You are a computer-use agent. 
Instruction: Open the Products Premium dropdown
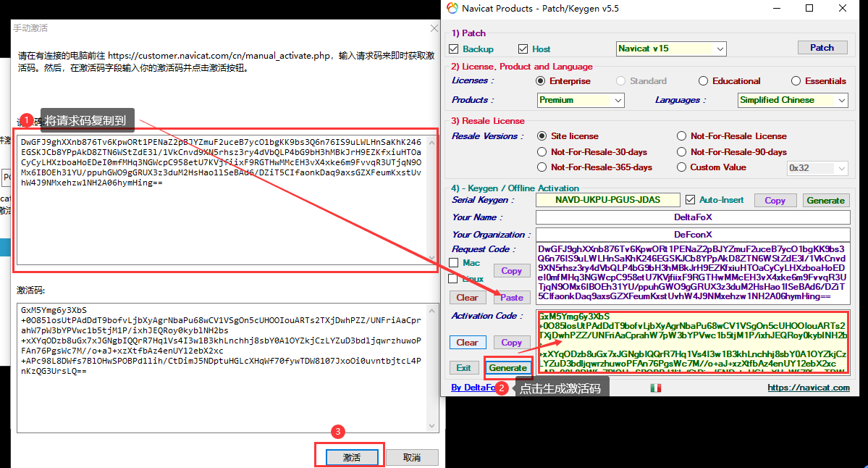click(581, 100)
